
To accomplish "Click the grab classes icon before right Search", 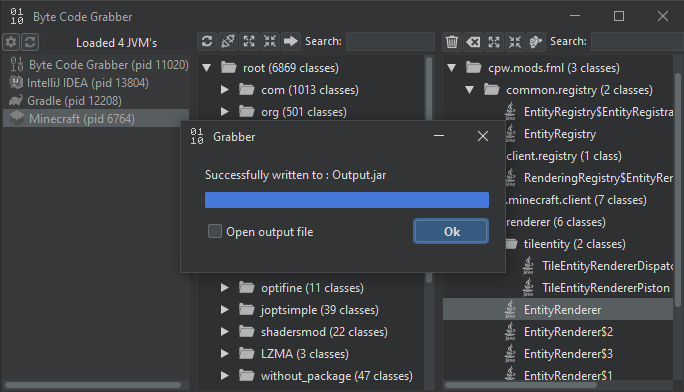I will (x=535, y=42).
